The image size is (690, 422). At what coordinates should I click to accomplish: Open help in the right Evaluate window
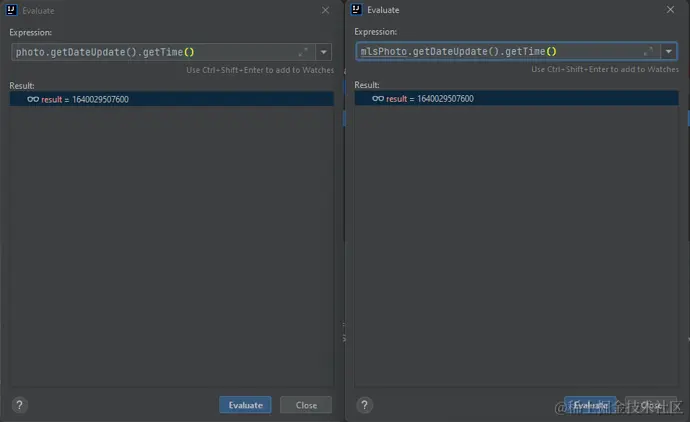(x=364, y=405)
